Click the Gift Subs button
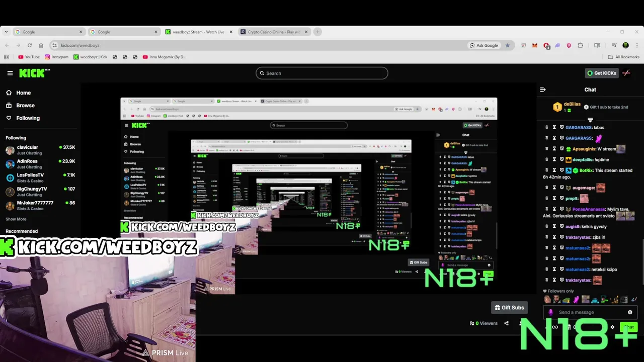The height and width of the screenshot is (362, 644). tap(509, 308)
